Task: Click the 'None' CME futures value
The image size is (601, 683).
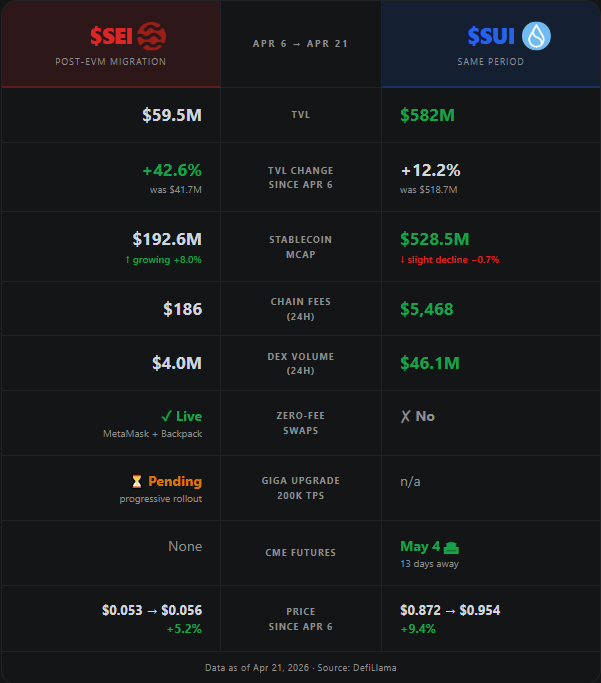Action: [x=185, y=546]
